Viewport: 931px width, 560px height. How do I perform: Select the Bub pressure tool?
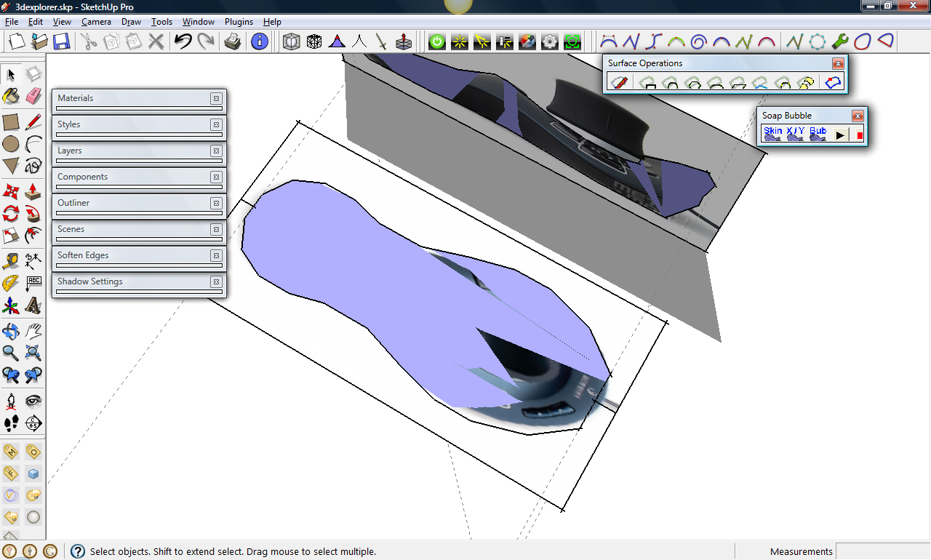[x=818, y=135]
